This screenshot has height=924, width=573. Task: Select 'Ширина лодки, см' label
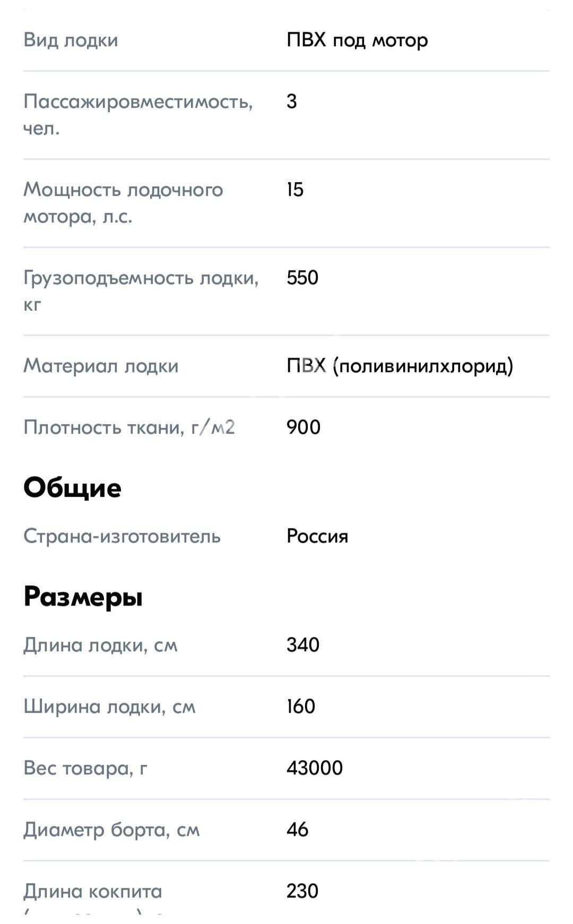110,706
